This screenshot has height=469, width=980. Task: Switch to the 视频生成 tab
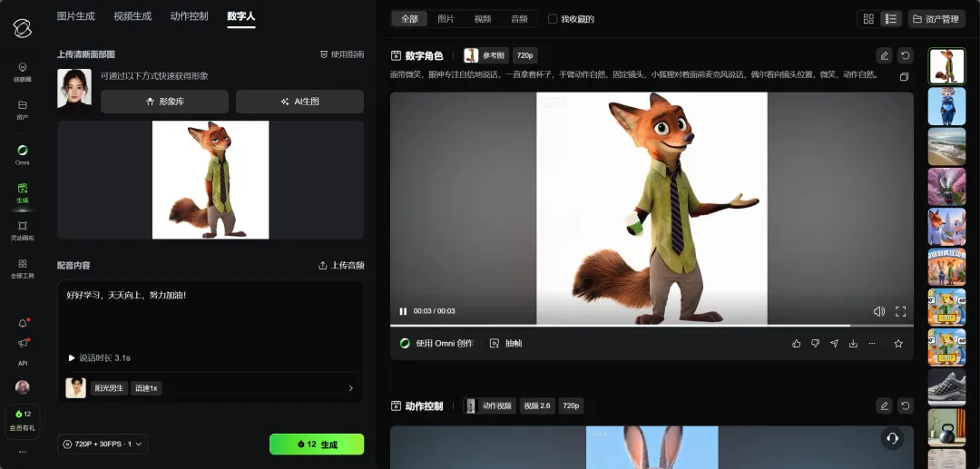coord(132,16)
